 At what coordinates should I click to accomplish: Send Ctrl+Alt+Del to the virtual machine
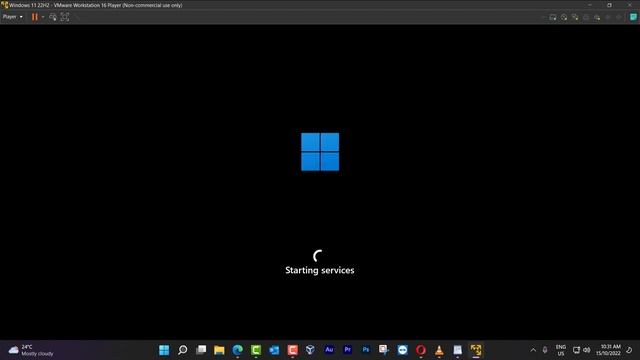click(x=53, y=17)
